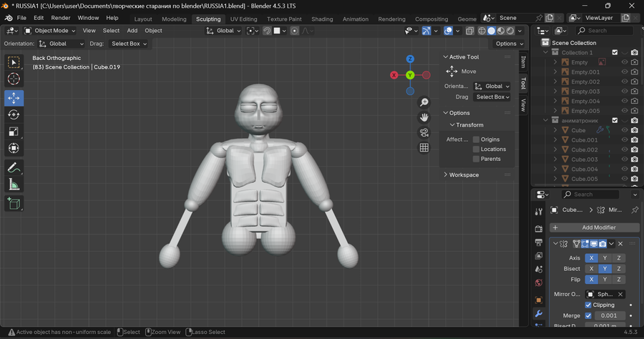Switch to rendered viewport shading
This screenshot has height=339, width=644.
(510, 31)
